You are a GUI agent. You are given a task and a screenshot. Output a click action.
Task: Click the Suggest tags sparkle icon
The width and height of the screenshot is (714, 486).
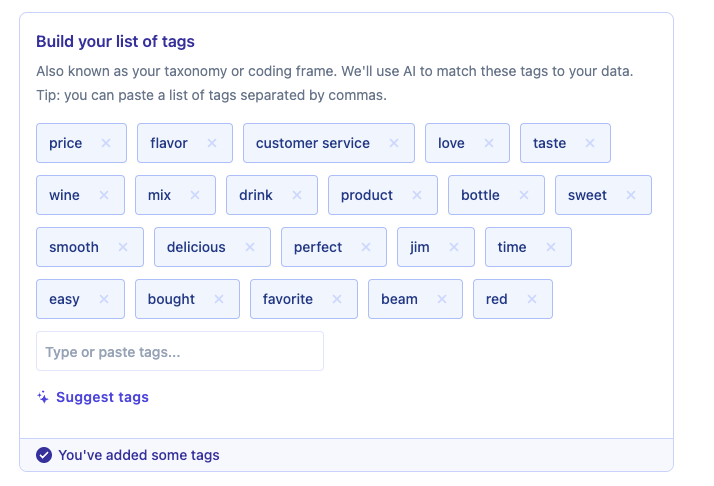coord(43,397)
